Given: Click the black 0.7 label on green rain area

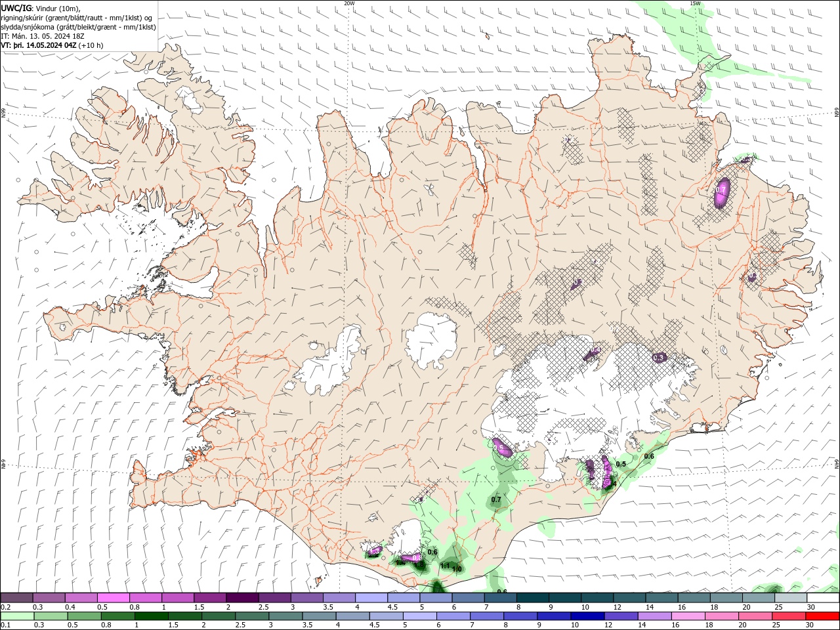Looking at the screenshot, I should pyautogui.click(x=496, y=500).
